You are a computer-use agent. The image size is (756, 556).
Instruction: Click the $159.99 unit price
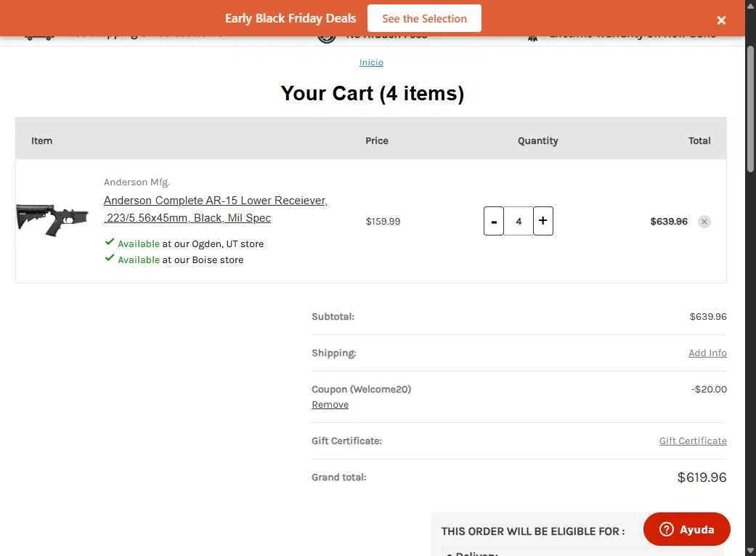pyautogui.click(x=383, y=221)
